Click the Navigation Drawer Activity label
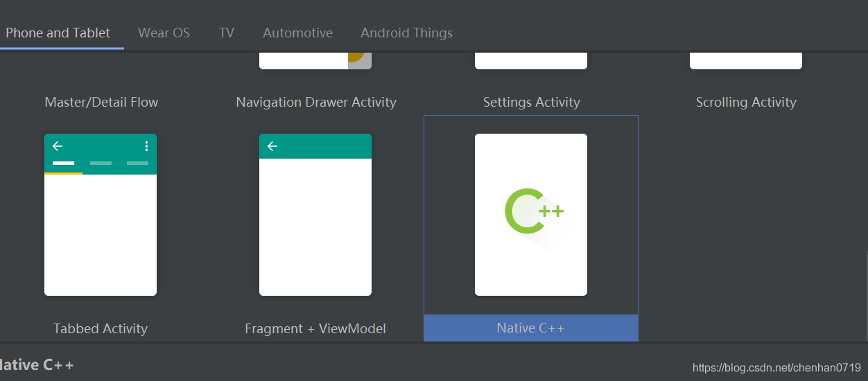The image size is (868, 381). point(316,102)
